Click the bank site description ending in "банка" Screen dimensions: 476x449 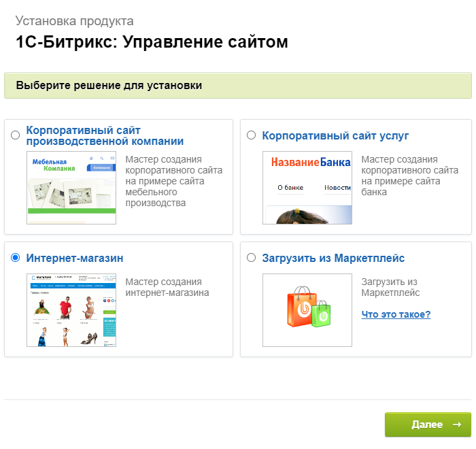click(410, 176)
